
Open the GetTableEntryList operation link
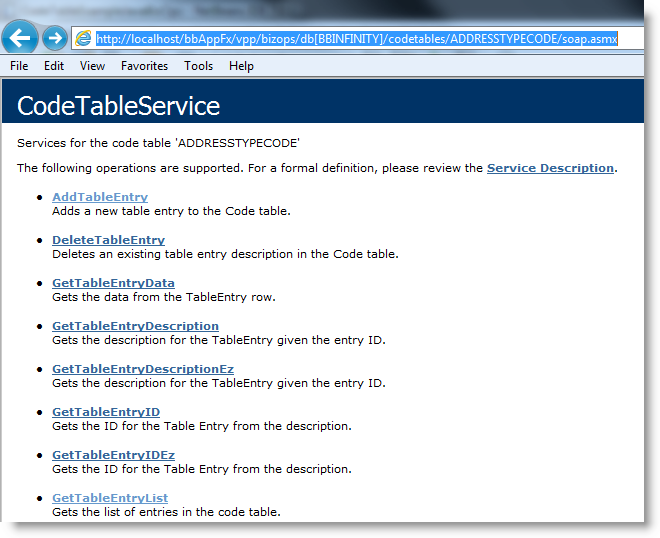(x=110, y=498)
